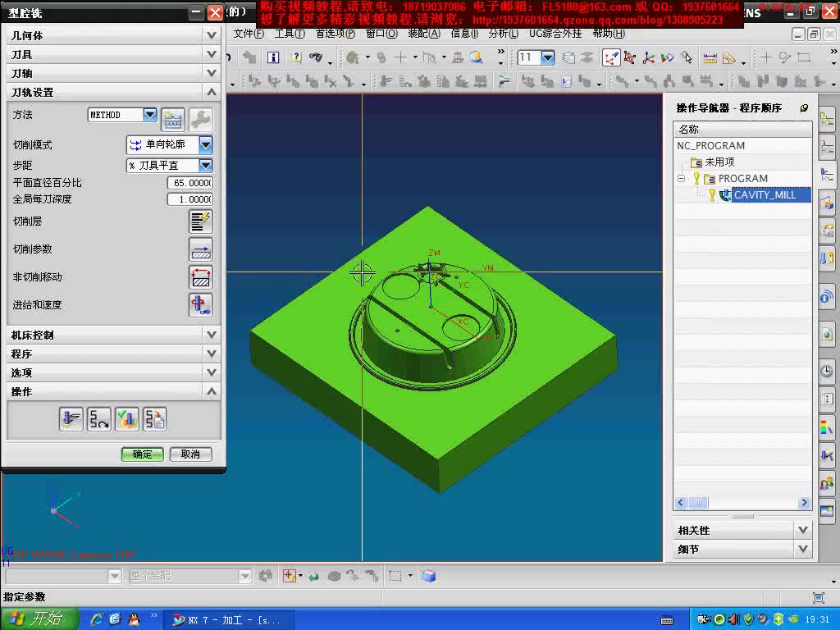This screenshot has width=840, height=630.
Task: Open the layer number 11 dropdown
Action: point(547,57)
